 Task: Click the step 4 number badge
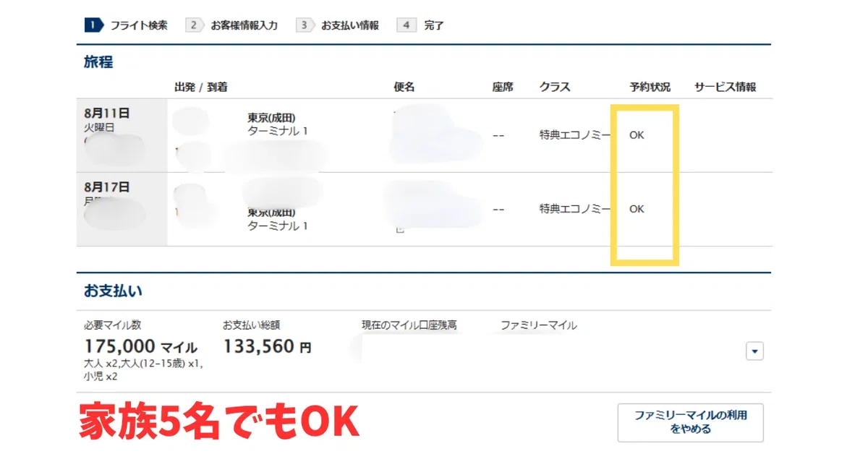(x=407, y=25)
